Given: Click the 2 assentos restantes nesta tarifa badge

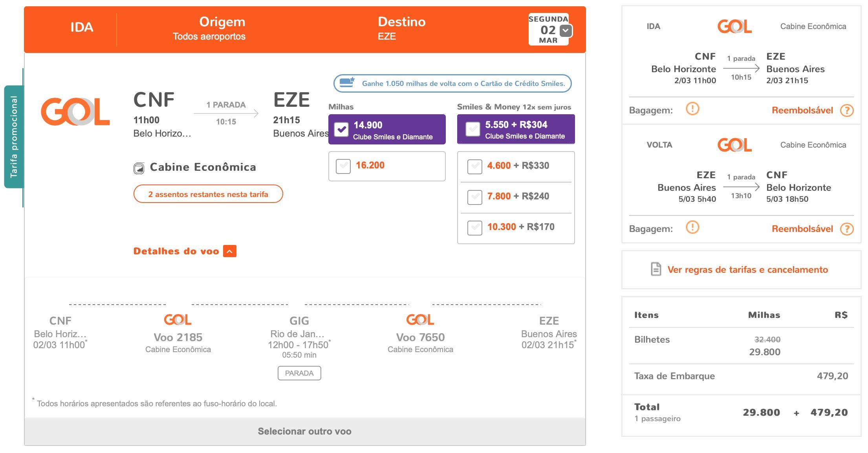Looking at the screenshot, I should (208, 194).
